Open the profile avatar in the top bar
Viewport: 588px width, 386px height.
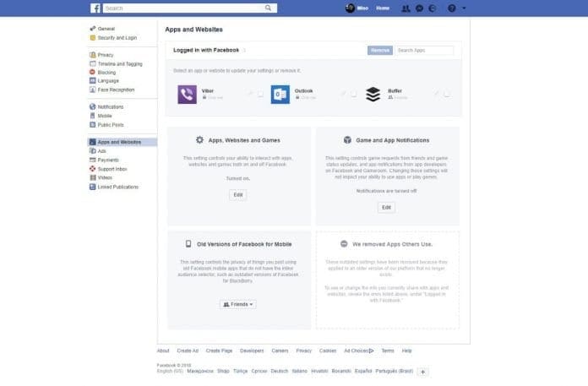350,8
